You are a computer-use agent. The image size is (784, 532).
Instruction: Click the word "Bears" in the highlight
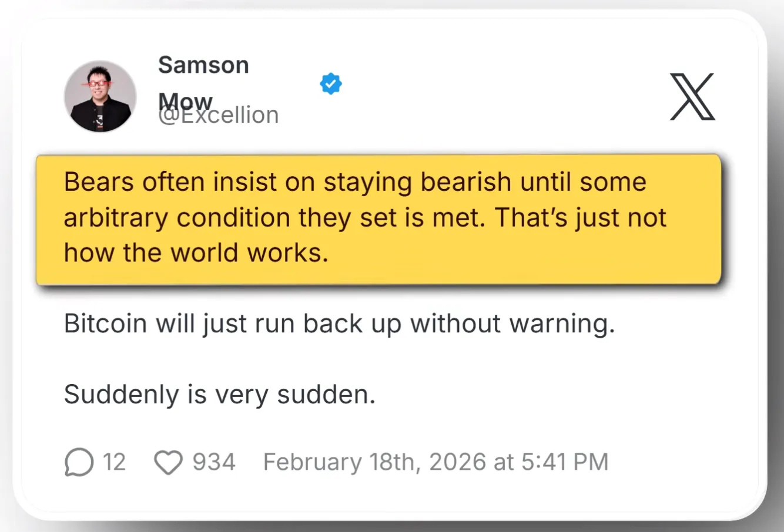(x=99, y=182)
